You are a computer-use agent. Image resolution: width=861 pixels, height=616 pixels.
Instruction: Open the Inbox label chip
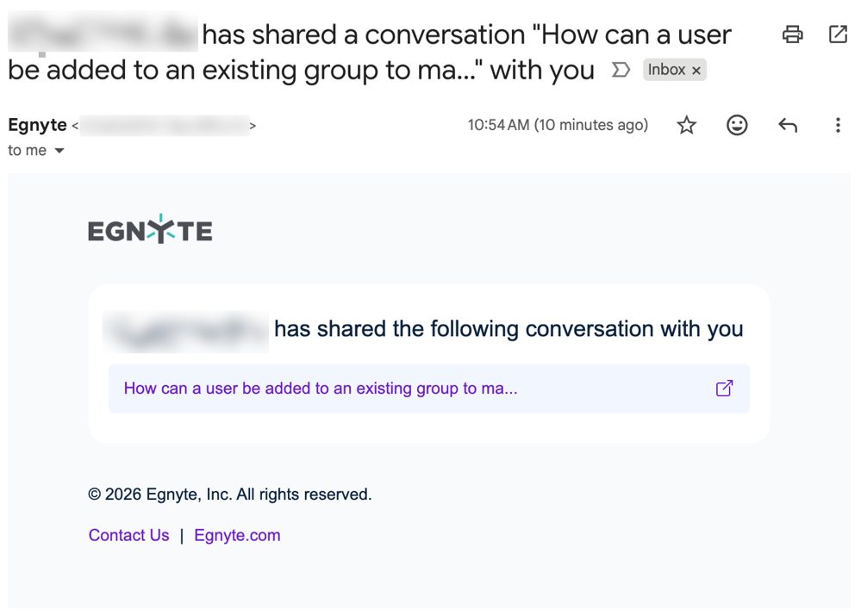pos(668,70)
